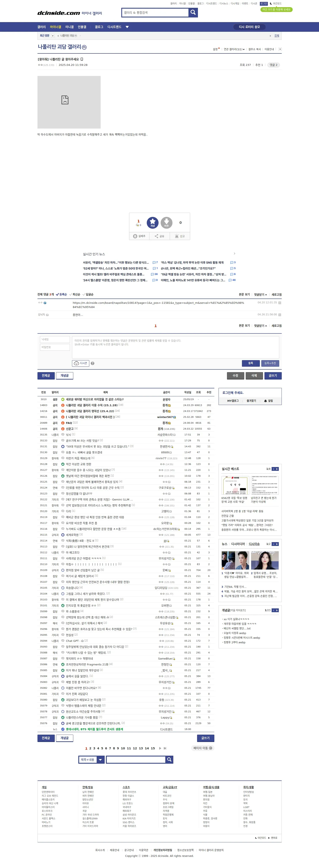
Task: Previous slide arrow in 실시간 베스트 panel
Action: [x=274, y=469]
